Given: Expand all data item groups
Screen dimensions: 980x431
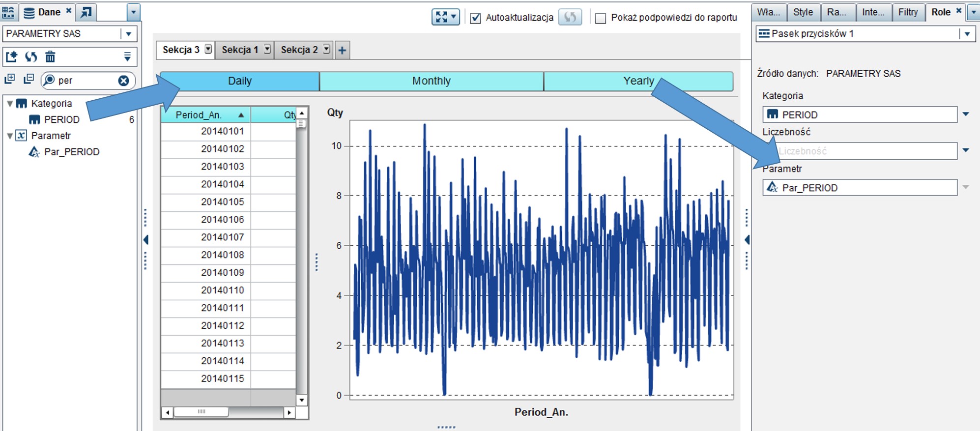Looking at the screenshot, I should (9, 79).
